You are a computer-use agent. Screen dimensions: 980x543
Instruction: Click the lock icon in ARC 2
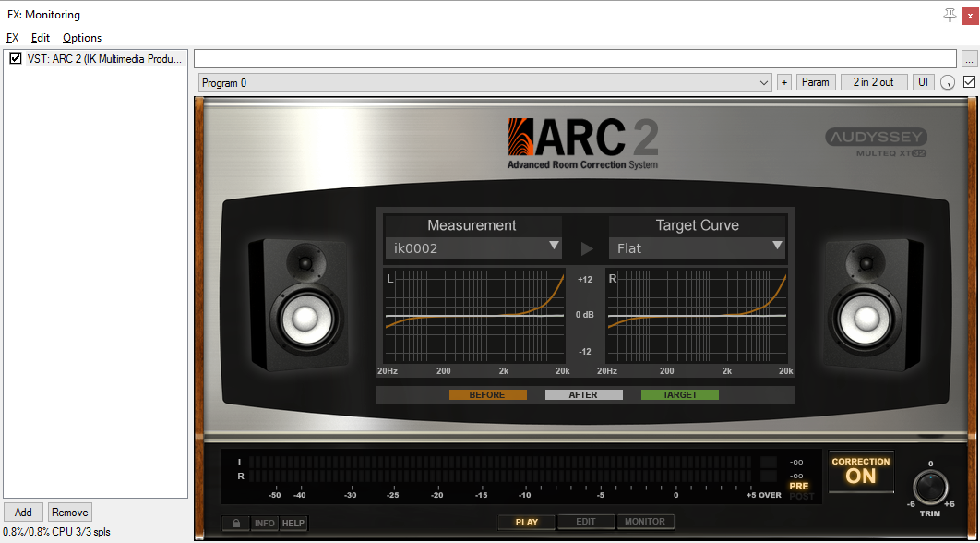pyautogui.click(x=236, y=523)
